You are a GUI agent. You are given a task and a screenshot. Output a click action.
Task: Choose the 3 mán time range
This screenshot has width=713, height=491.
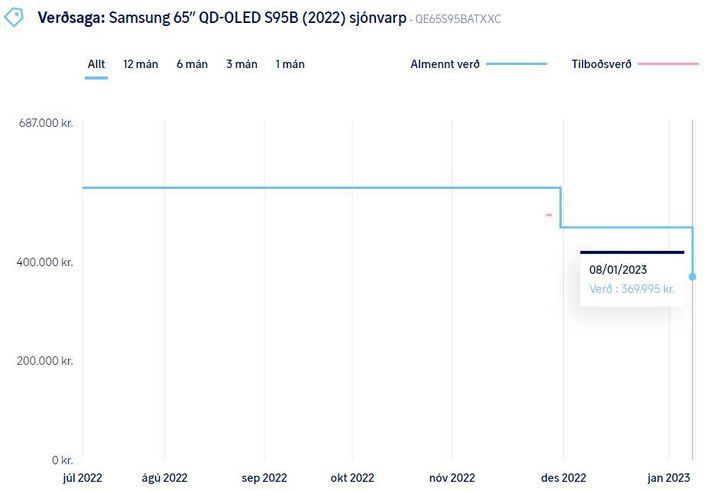[x=242, y=64]
